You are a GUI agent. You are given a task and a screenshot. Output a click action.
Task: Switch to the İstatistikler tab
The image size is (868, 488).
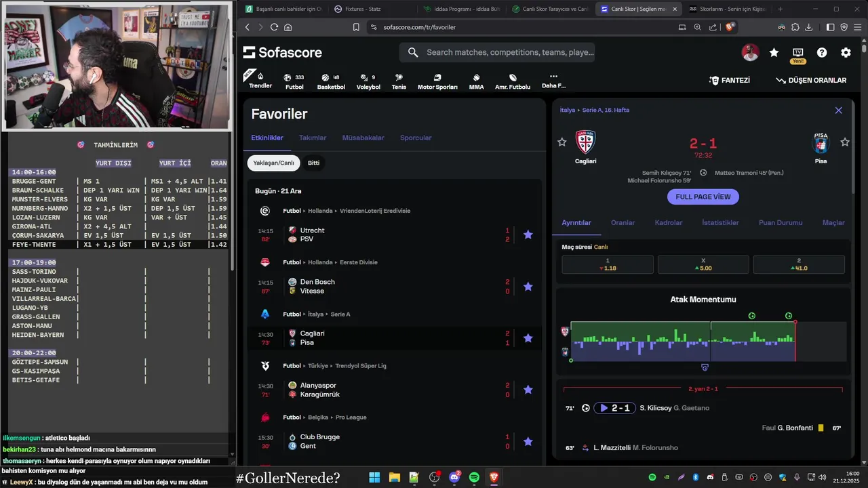720,222
